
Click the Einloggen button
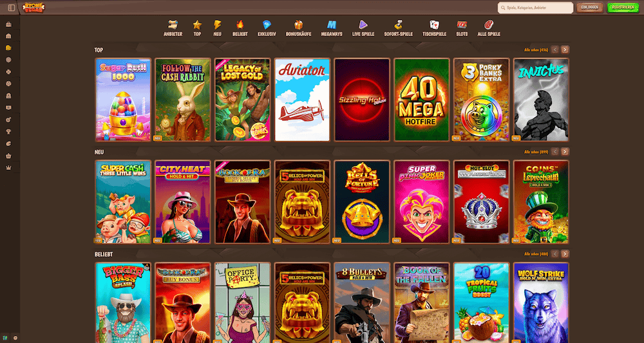pyautogui.click(x=590, y=7)
